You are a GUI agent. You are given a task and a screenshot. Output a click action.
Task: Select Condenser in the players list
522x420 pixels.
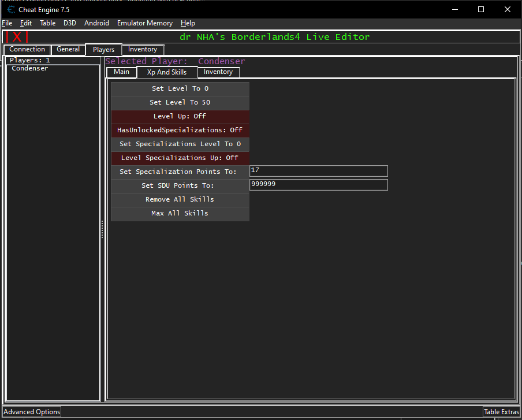click(x=30, y=68)
